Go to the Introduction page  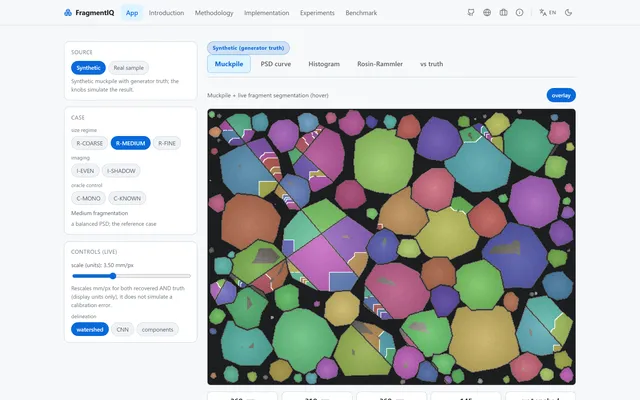[x=166, y=13]
